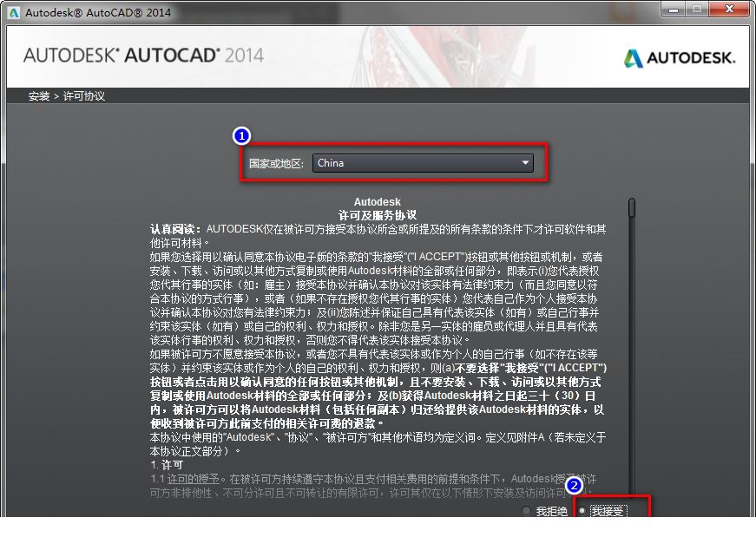Maximize the AutoCAD 2014 installer window
This screenshot has width=756, height=537.
697,10
